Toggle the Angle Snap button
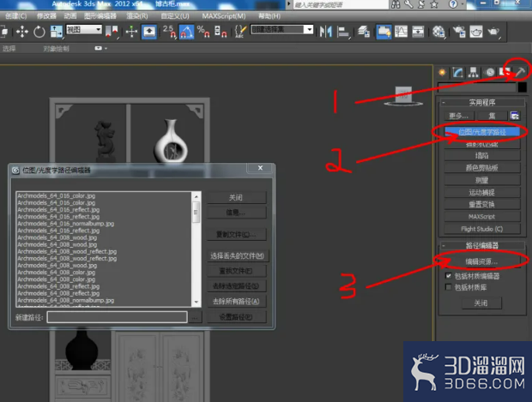The image size is (532, 402). (186, 32)
